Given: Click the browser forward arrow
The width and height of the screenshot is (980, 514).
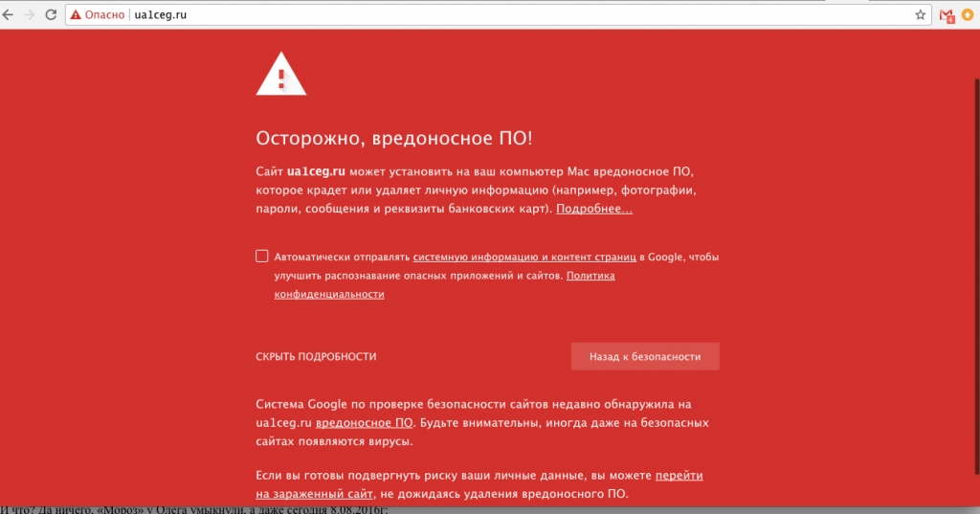Looking at the screenshot, I should pos(29,15).
